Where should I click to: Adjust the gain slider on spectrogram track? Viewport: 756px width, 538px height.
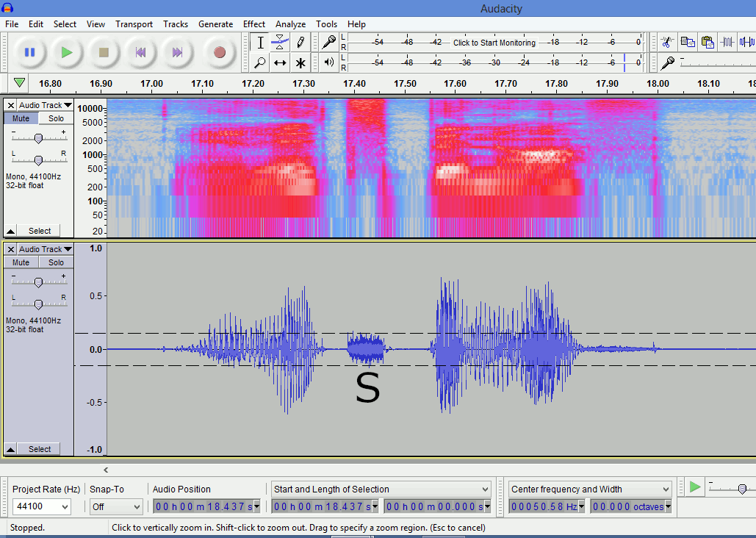pos(38,138)
